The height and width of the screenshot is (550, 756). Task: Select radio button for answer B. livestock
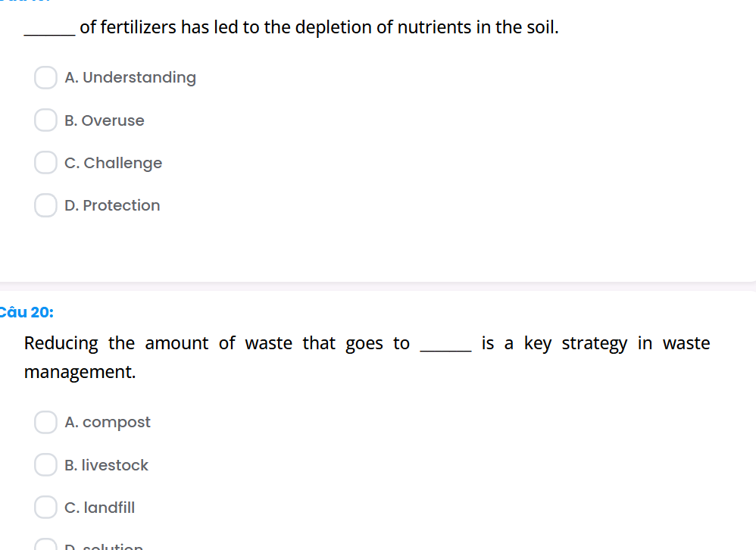pos(45,464)
